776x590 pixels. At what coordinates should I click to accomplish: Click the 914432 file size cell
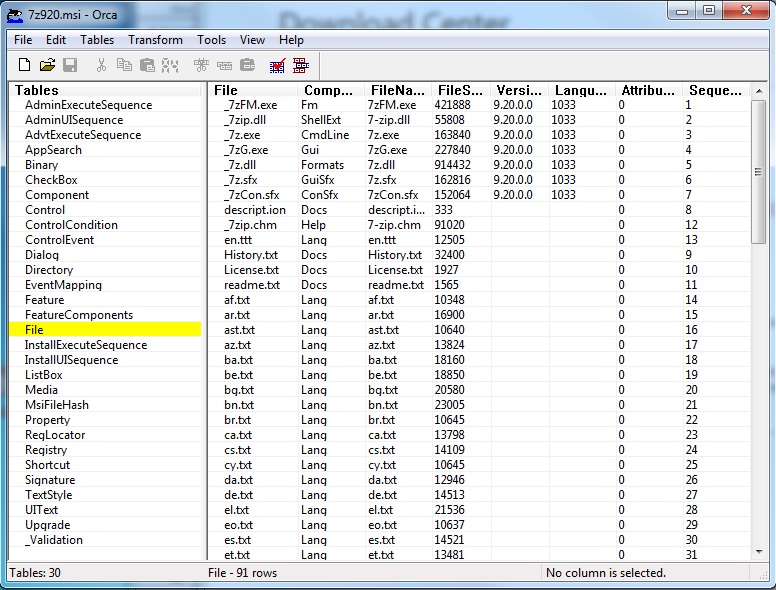click(452, 165)
